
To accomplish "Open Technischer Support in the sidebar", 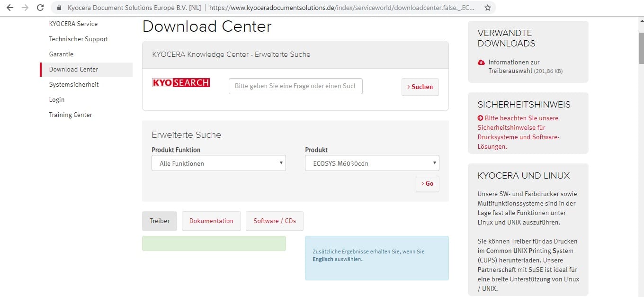I will (79, 39).
